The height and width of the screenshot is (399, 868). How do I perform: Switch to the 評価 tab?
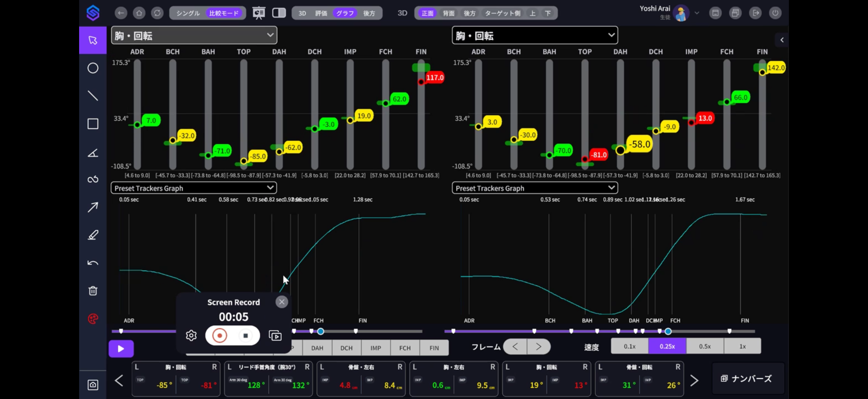tap(321, 13)
